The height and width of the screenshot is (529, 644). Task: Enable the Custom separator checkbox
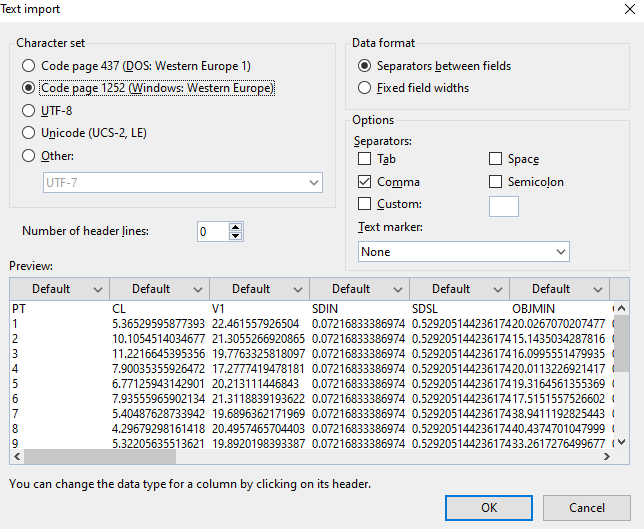coord(365,204)
